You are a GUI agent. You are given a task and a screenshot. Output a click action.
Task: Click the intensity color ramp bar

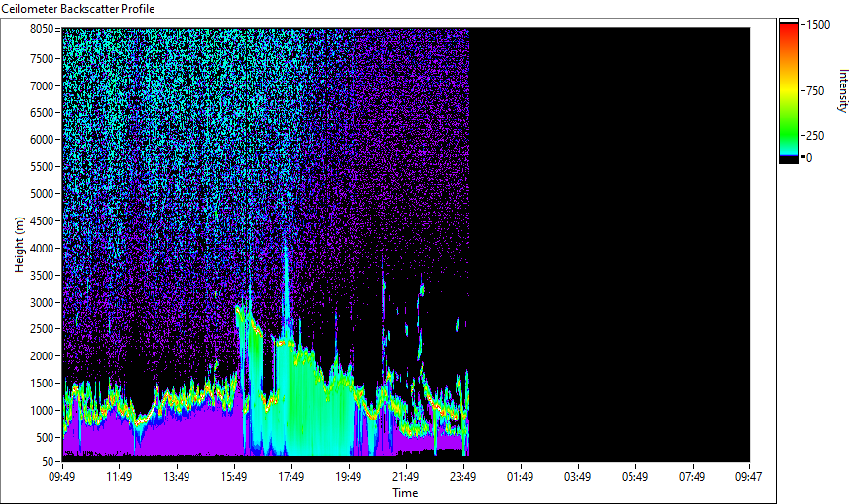pyautogui.click(x=788, y=91)
